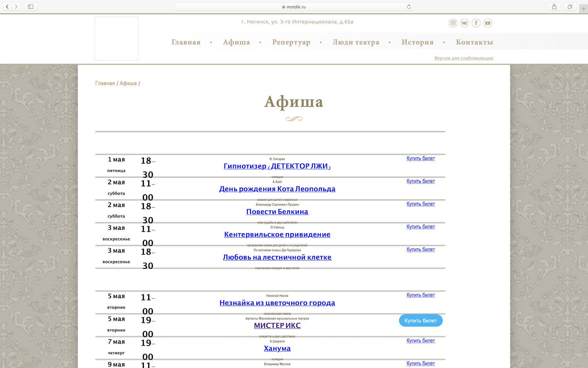Buy ticket for Незнайка из цветочного города
Viewport: 588px width, 368px height.
pyautogui.click(x=421, y=295)
